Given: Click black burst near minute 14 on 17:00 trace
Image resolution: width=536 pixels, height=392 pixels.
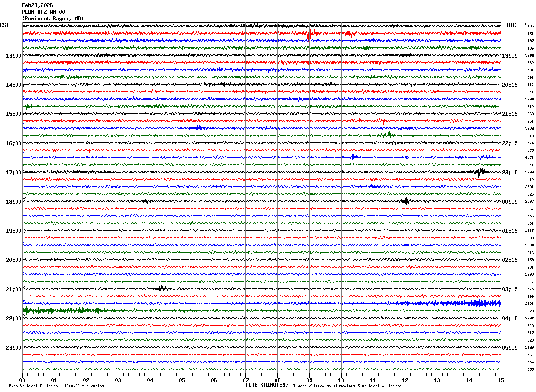Looking at the screenshot, I should 481,171.
